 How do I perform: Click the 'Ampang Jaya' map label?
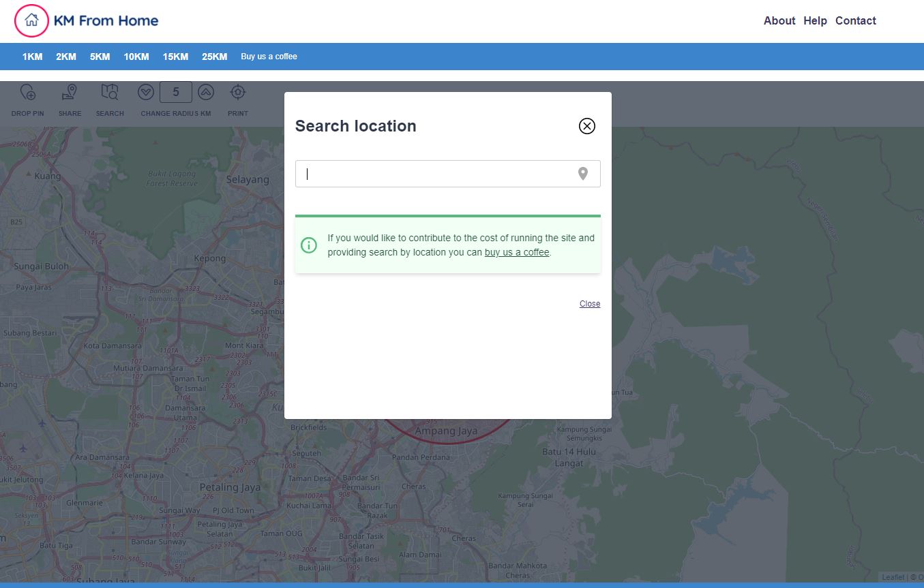447,431
